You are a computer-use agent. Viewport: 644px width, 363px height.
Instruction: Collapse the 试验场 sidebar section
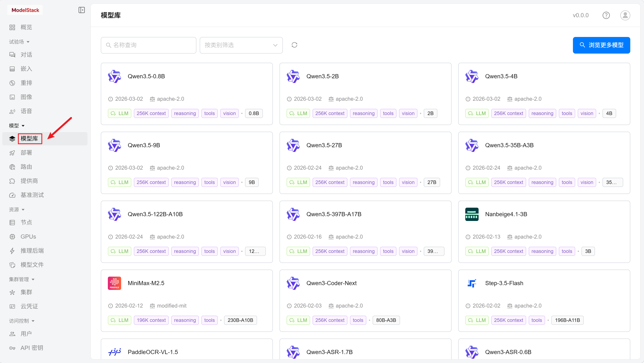(20, 42)
